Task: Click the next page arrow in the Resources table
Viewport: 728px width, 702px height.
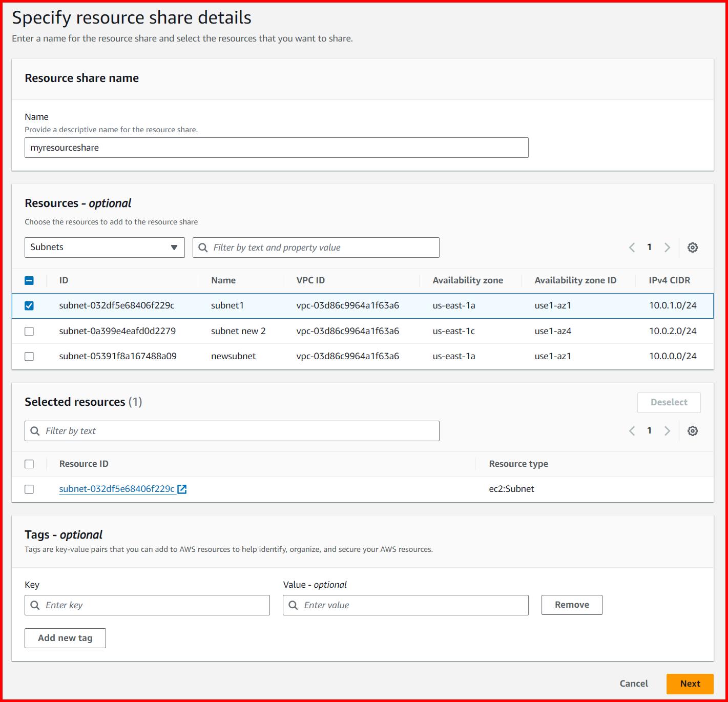Action: coord(667,247)
